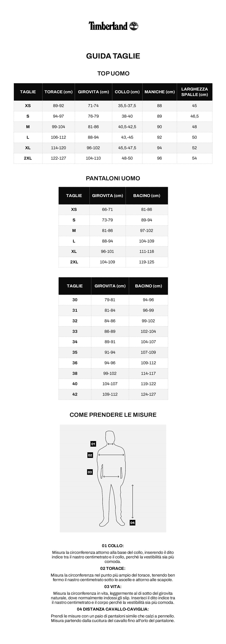Click the chest measurement arrow on the figure
The height and width of the screenshot is (644, 226).
point(111,455)
